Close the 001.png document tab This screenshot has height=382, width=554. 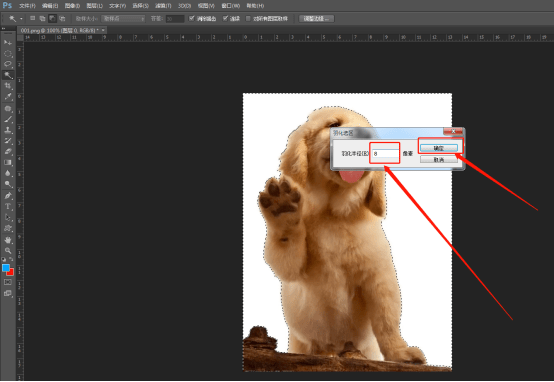click(x=103, y=30)
